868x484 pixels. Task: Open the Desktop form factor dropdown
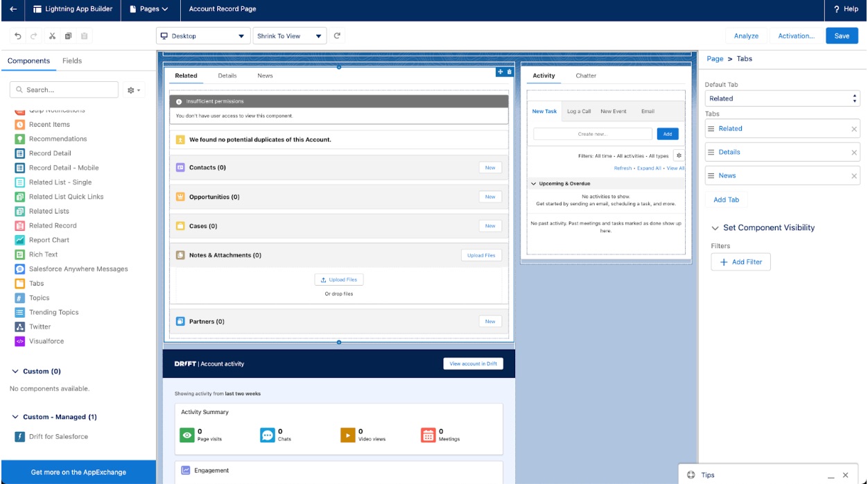pos(203,36)
